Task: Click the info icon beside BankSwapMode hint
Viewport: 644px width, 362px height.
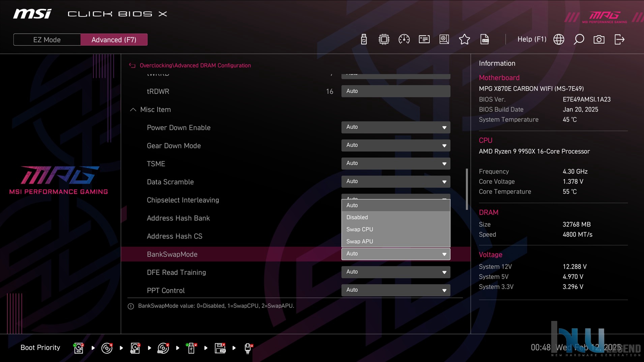Action: click(x=131, y=306)
